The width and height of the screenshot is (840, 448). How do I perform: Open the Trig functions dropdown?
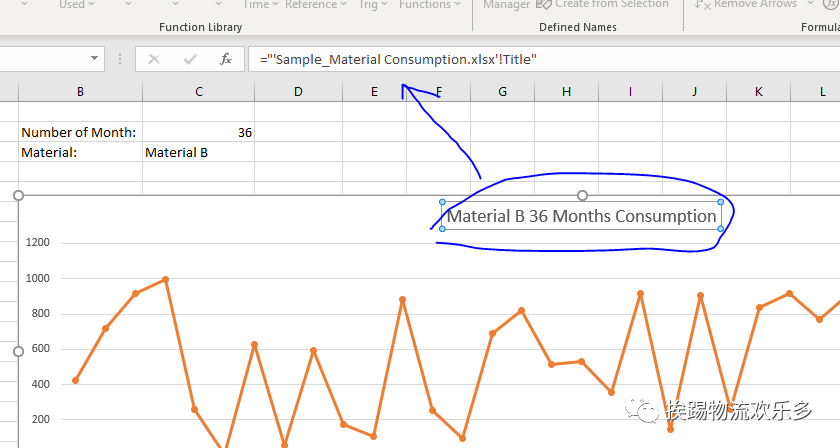point(373,5)
